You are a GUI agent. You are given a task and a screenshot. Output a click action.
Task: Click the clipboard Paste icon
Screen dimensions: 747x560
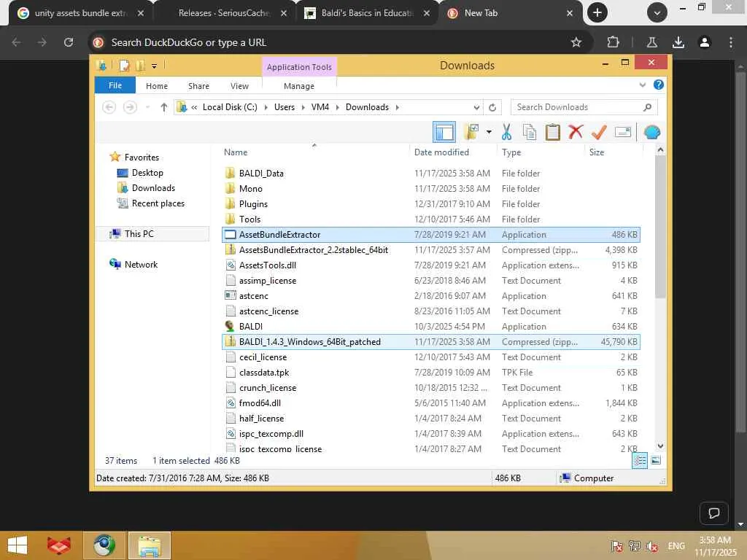pyautogui.click(x=552, y=132)
